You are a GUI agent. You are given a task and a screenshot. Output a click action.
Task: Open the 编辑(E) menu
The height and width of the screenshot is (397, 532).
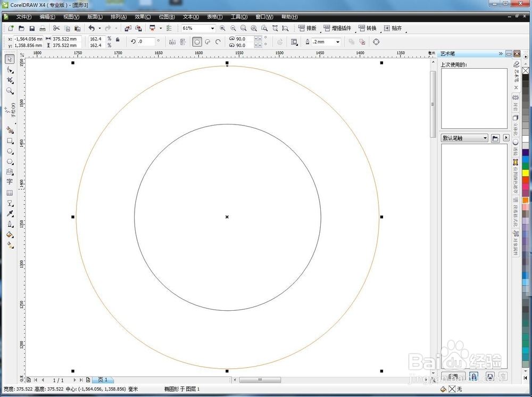tap(47, 17)
